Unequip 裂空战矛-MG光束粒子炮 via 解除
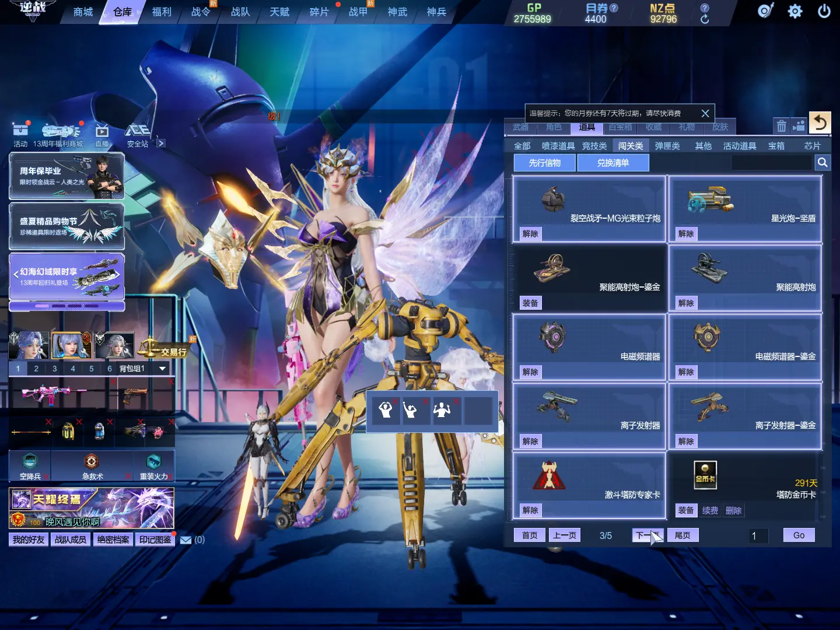840x630 pixels. (530, 234)
